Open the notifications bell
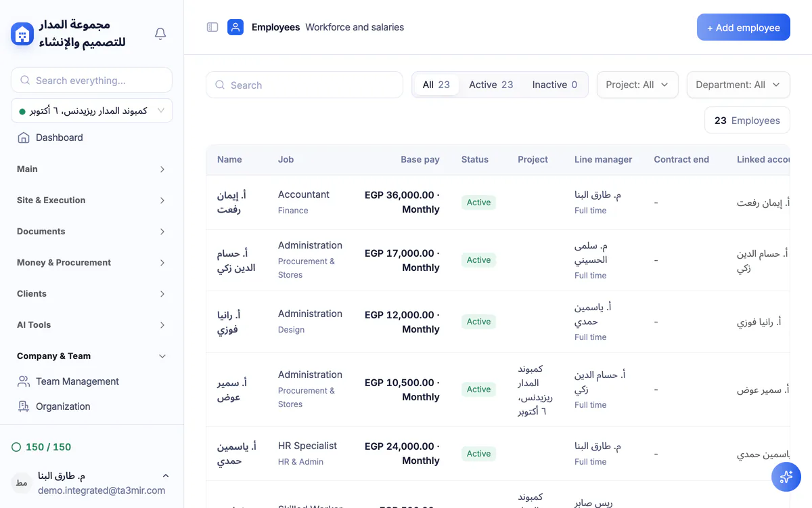Image resolution: width=812 pixels, height=508 pixels. (x=160, y=34)
